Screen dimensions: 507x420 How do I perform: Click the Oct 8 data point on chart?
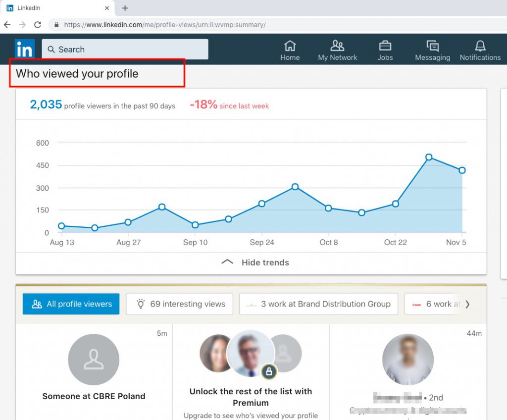328,208
